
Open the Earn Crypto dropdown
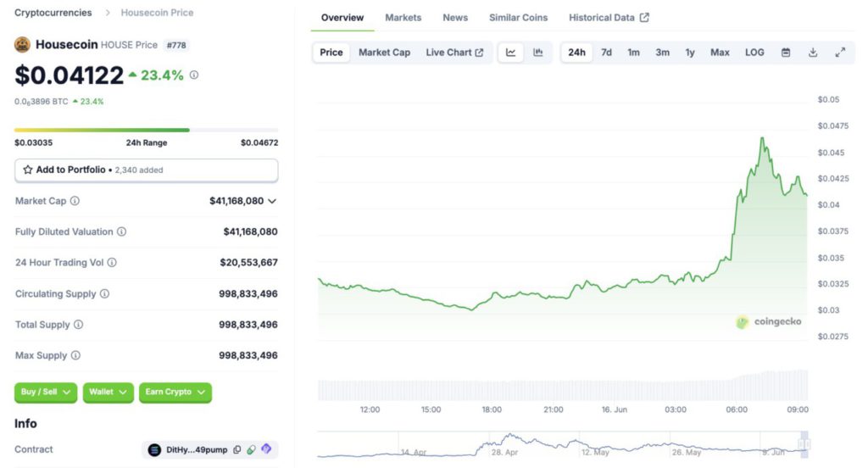coord(175,392)
